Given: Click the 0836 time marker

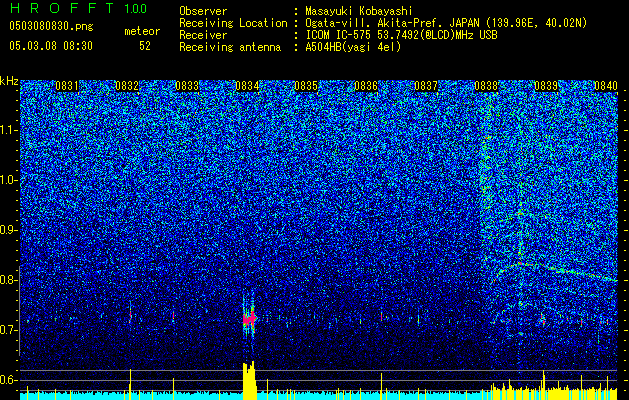Looking at the screenshot, I should coord(366,86).
